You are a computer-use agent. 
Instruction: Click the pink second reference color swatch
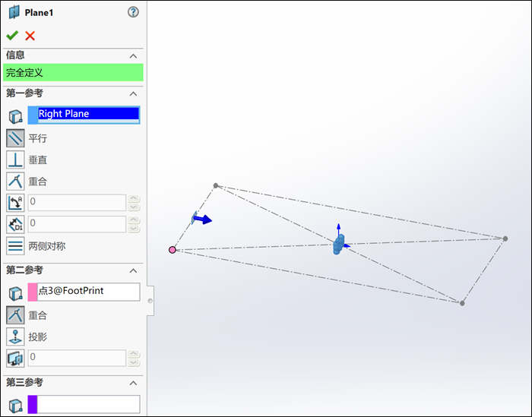tap(33, 292)
